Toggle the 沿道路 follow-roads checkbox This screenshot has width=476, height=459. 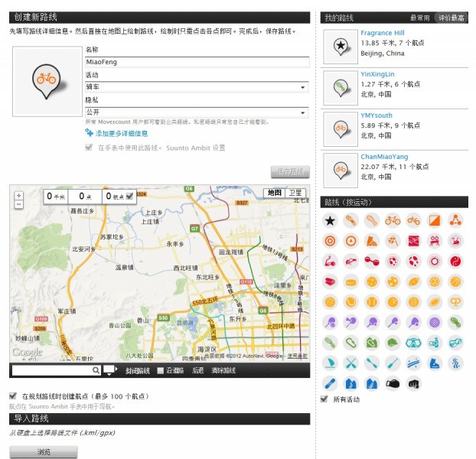[160, 370]
